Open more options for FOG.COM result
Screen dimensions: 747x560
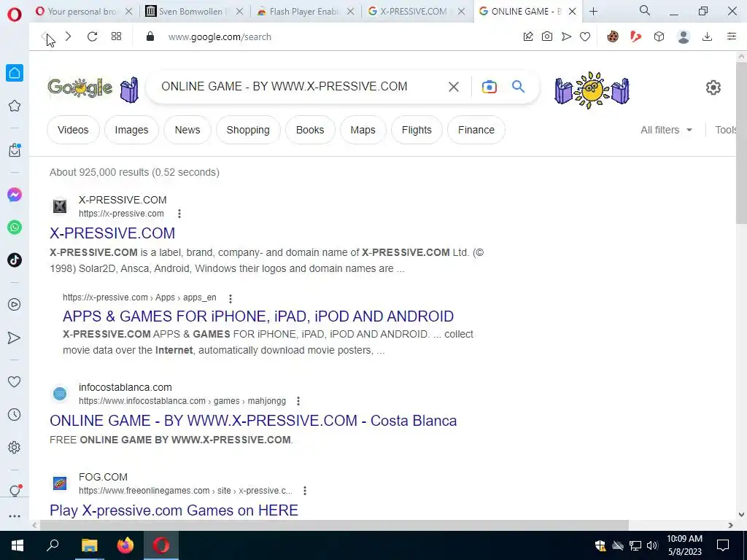(x=305, y=491)
